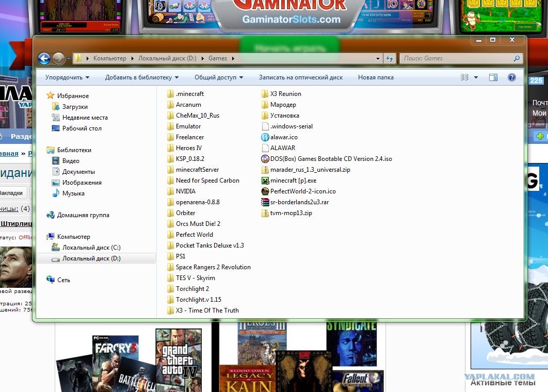Select the minecraft [p].exe file icon
Viewport: 548px width, 392px height.
point(265,181)
